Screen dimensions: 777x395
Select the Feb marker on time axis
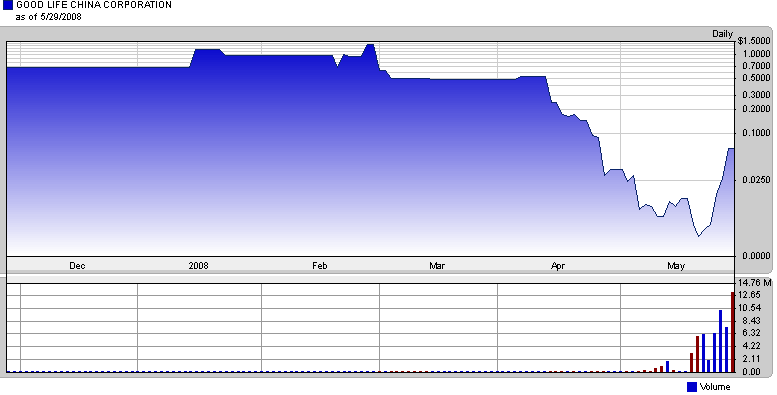click(x=320, y=266)
